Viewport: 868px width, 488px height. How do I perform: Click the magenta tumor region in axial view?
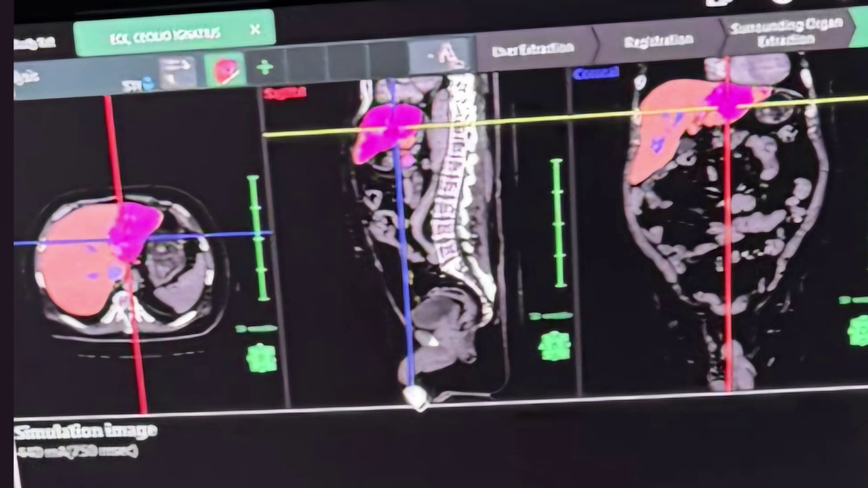click(133, 230)
